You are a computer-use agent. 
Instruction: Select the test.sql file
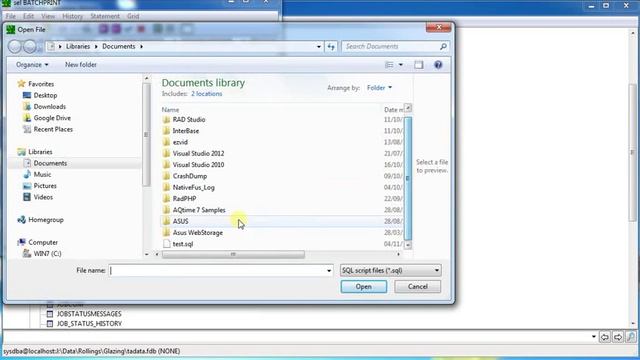pyautogui.click(x=182, y=244)
